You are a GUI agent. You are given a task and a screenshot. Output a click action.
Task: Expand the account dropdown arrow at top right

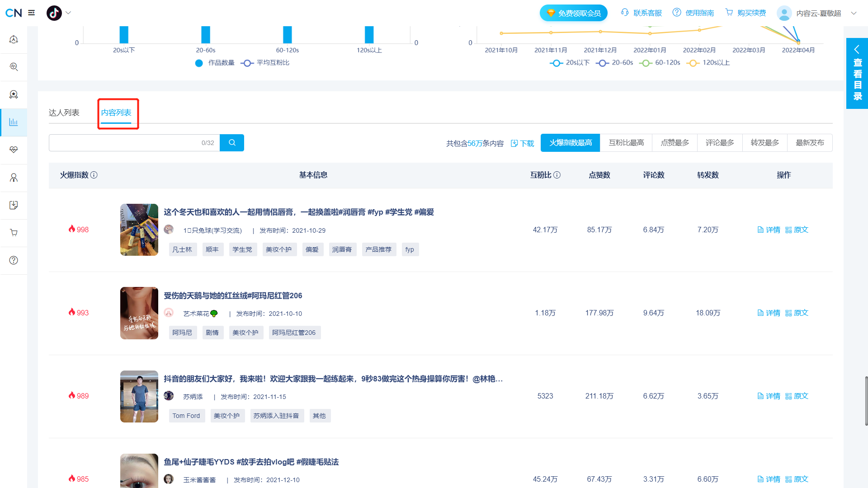tap(854, 13)
